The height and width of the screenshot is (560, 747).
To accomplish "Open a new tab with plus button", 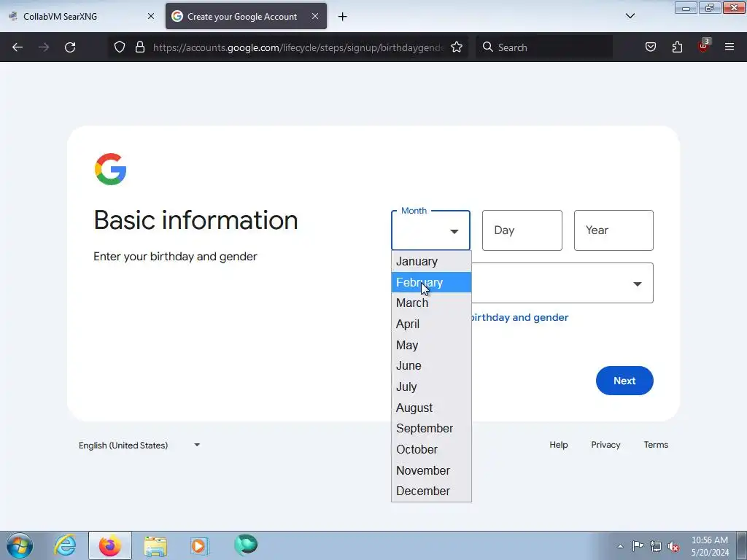I will [x=342, y=17].
